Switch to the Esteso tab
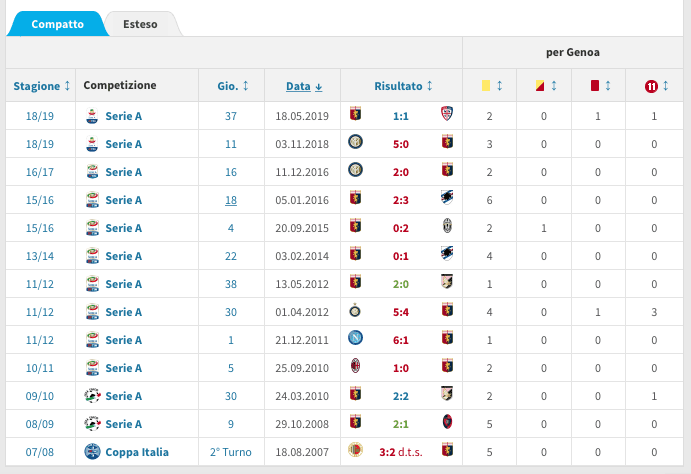 pyautogui.click(x=139, y=24)
